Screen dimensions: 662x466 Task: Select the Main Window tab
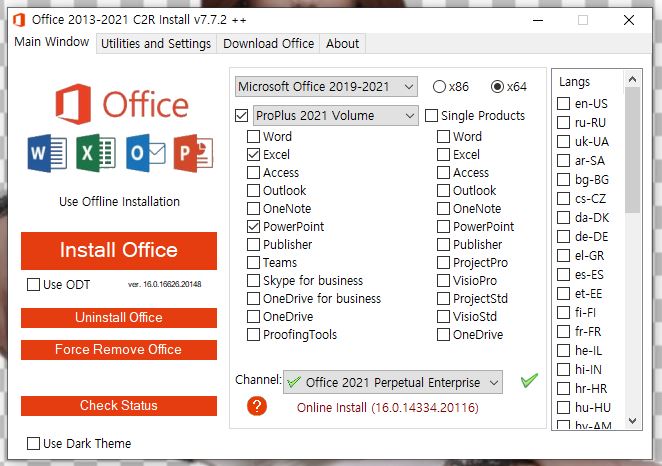click(x=52, y=42)
